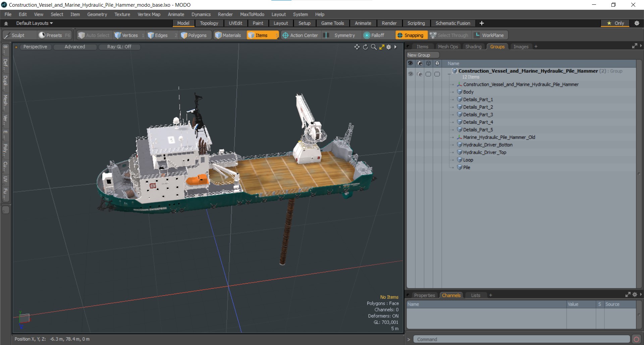This screenshot has height=345, width=644.
Task: Open Ray GL: Off dropdown
Action: pyautogui.click(x=119, y=47)
